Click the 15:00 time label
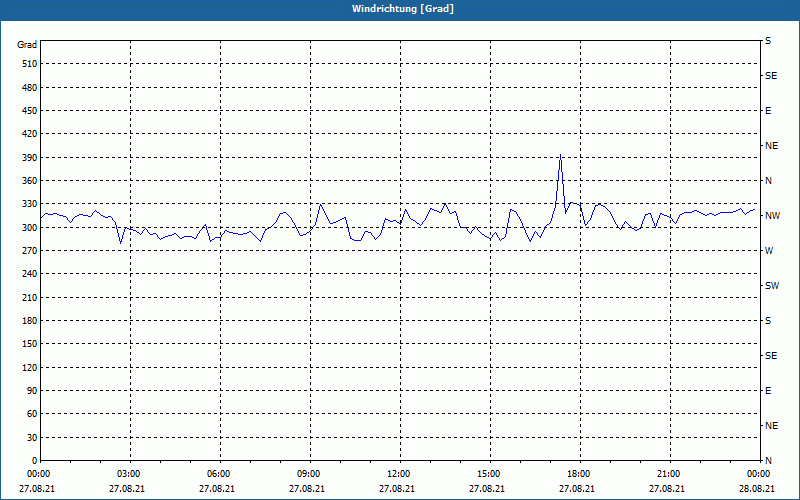 [488, 474]
